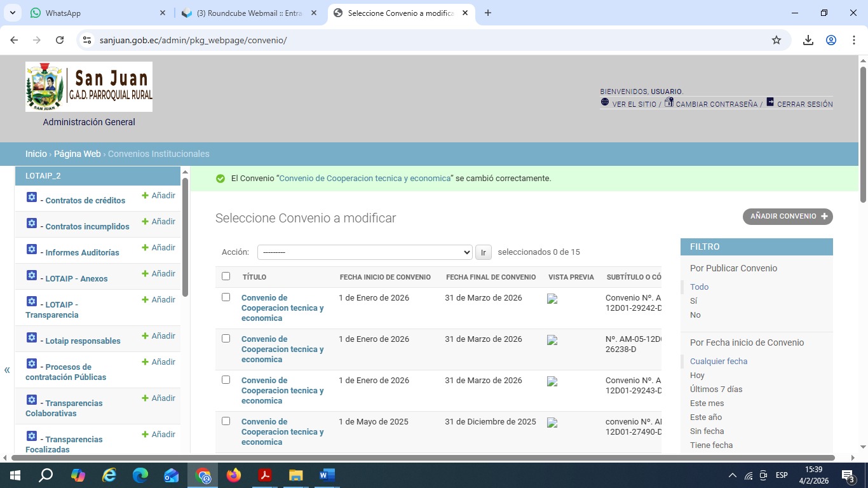Click the gear icon beside Contratos de créditos
Screen dimensions: 868x488
point(32,197)
